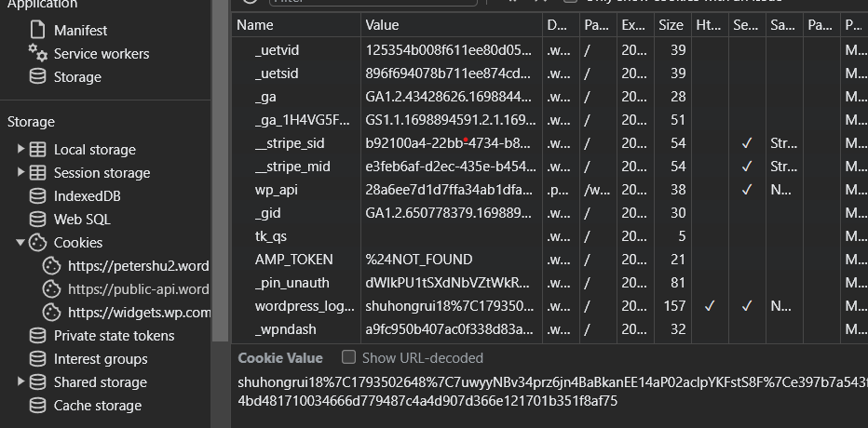Screen dimensions: 868x428
Task: Click the Manifest file icon
Action: tap(37, 31)
